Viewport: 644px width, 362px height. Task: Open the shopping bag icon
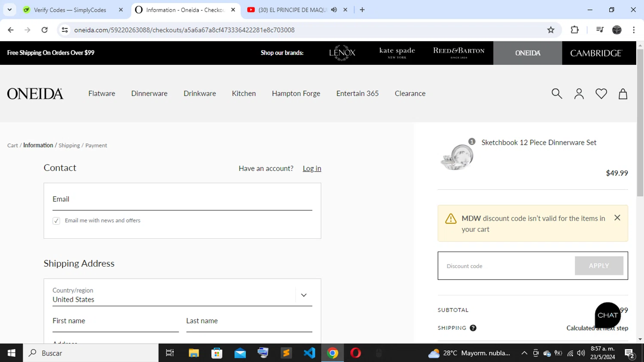[x=623, y=94]
